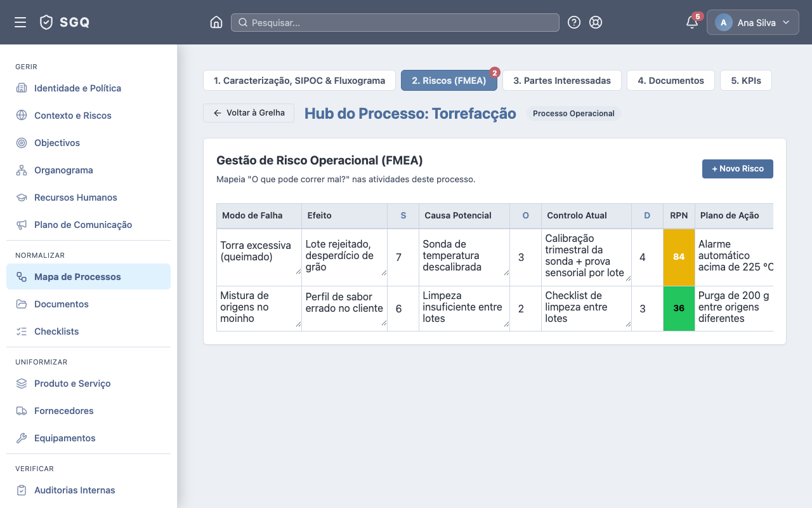Switch to 3. Partes Interessadas tab

point(562,81)
